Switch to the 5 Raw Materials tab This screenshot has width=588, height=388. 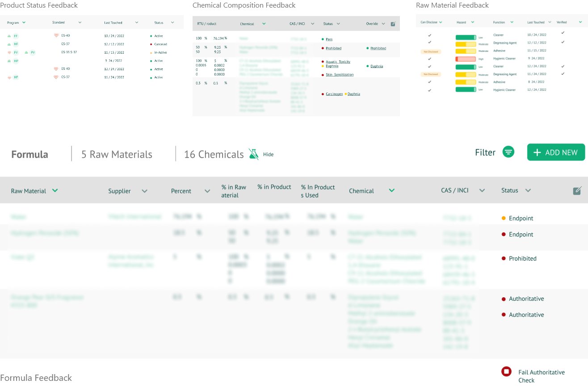pos(117,155)
